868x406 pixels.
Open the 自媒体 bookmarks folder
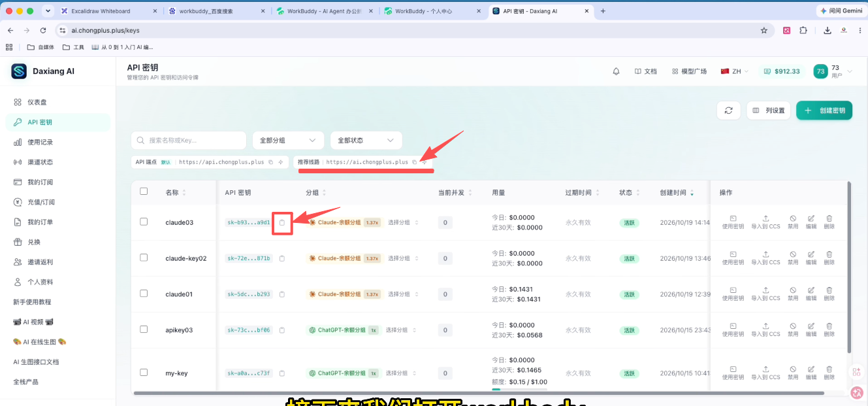[x=40, y=47]
